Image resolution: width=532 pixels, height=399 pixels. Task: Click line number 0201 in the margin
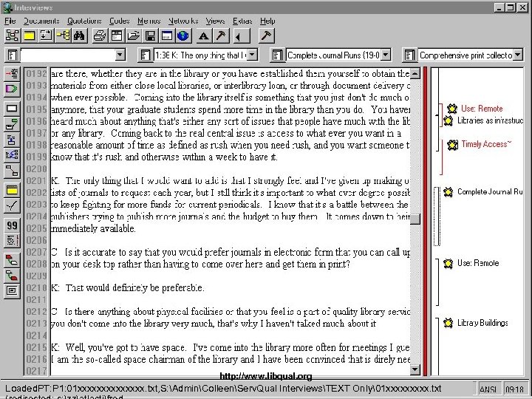coord(36,180)
